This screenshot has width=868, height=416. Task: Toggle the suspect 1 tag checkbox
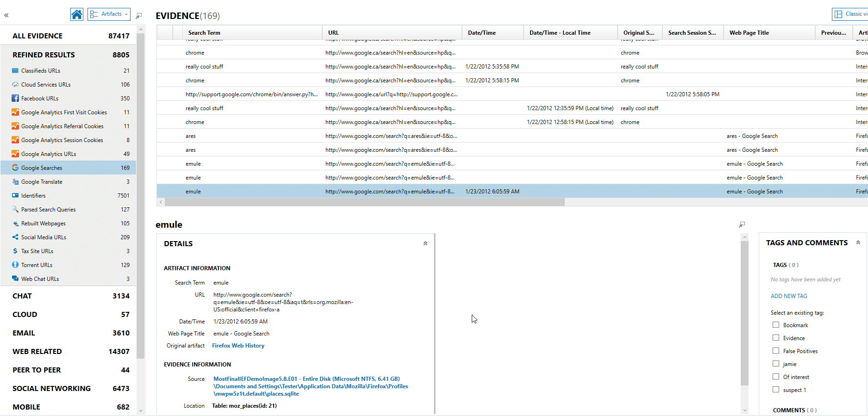pyautogui.click(x=776, y=390)
